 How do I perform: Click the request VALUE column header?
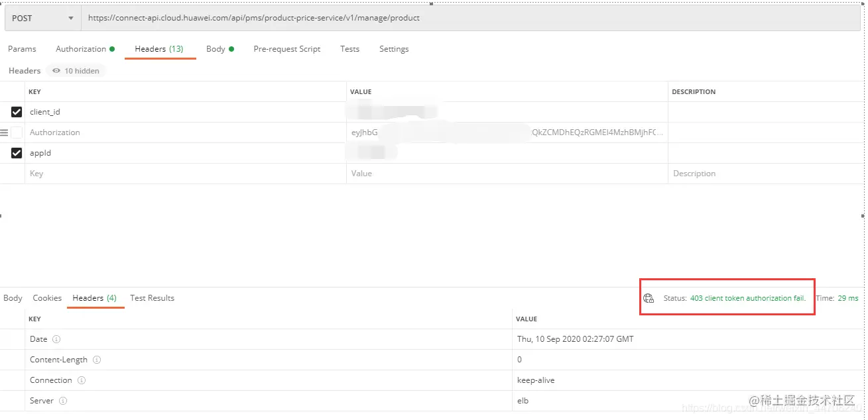[x=361, y=92]
